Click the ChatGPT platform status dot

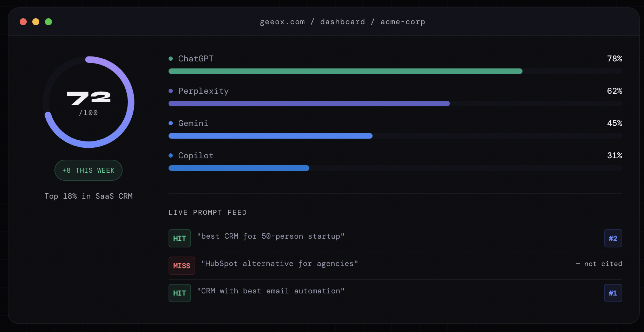coord(171,58)
